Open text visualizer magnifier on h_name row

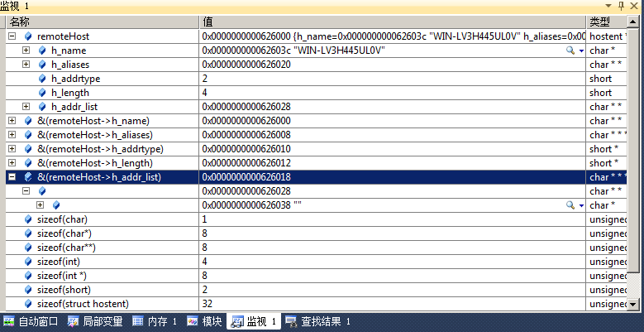coord(570,51)
